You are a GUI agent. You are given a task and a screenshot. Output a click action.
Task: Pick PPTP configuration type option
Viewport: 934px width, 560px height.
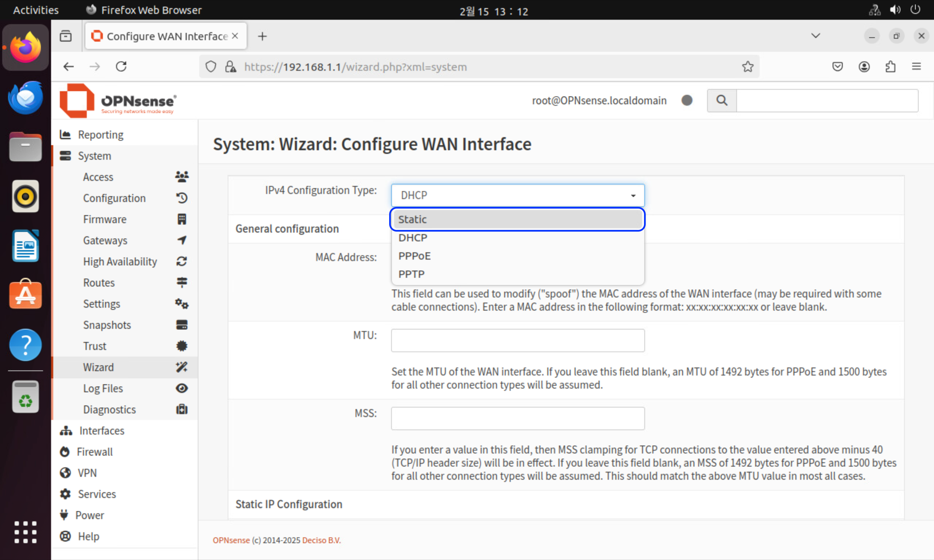click(411, 274)
